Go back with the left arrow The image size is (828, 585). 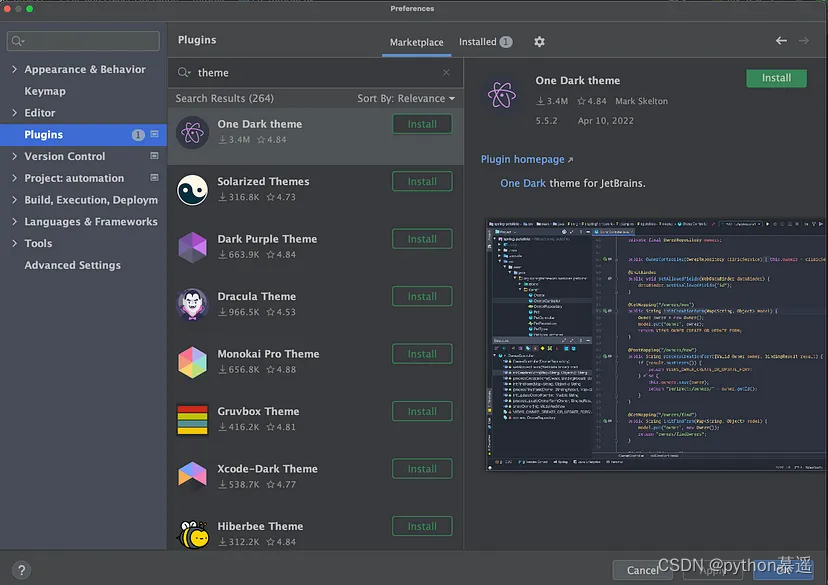(x=781, y=41)
